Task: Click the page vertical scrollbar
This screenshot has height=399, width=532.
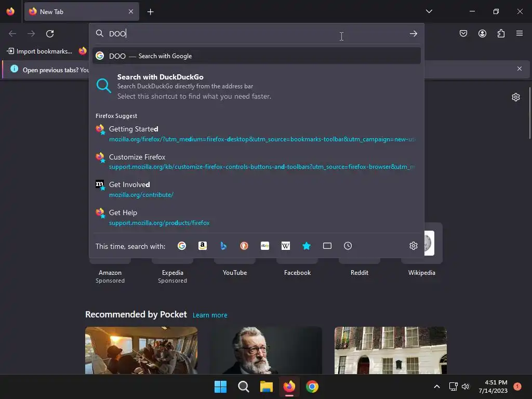Action: click(529, 113)
